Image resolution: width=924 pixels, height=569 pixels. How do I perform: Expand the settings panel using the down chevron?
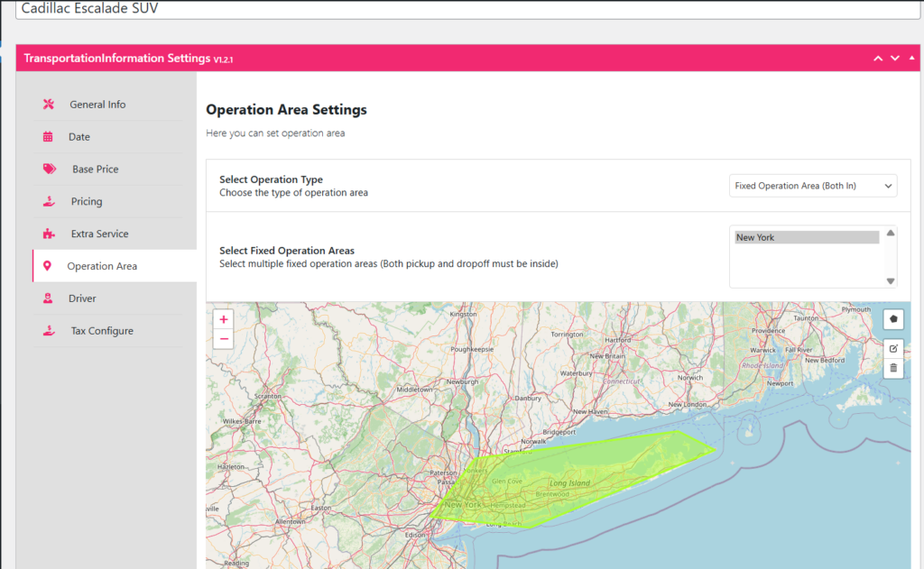point(894,58)
